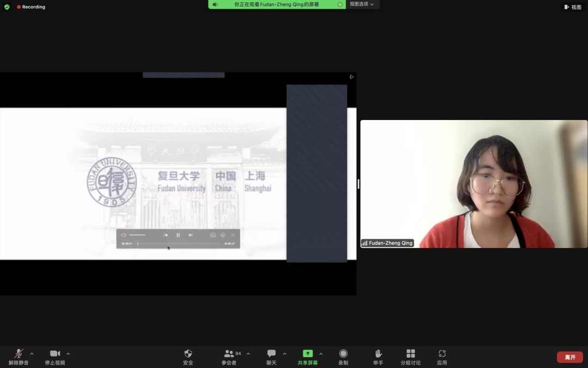Adjust the video player volume slider
Viewport: 588px width, 368px height.
click(x=138, y=235)
